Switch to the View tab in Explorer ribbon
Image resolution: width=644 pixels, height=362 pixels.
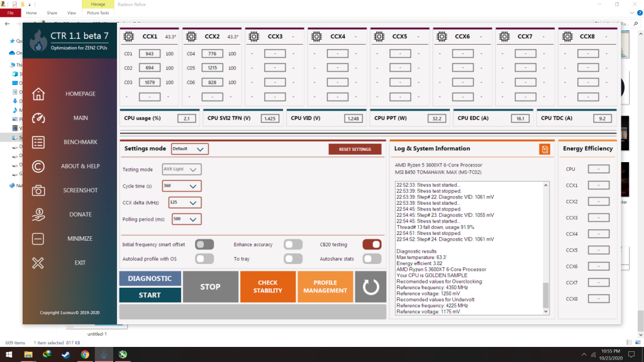pos(71,12)
